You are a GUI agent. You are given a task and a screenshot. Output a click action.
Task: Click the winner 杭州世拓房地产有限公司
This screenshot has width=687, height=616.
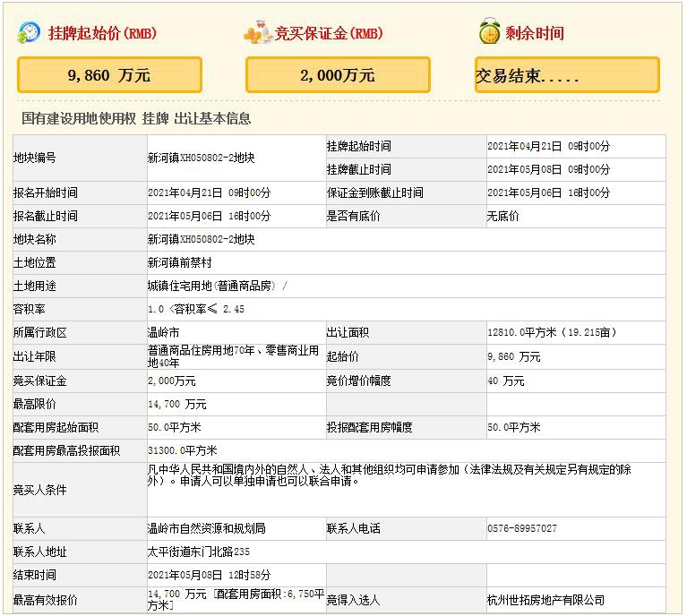coord(545,600)
